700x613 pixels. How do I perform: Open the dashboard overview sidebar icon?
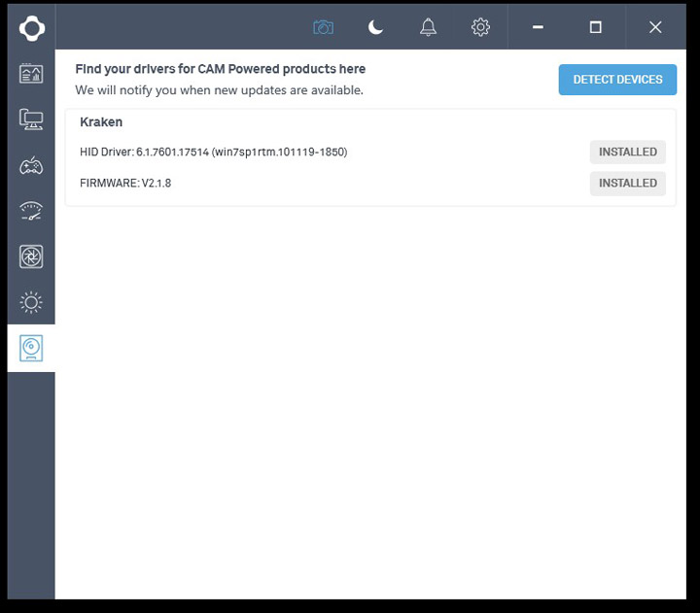pyautogui.click(x=31, y=73)
